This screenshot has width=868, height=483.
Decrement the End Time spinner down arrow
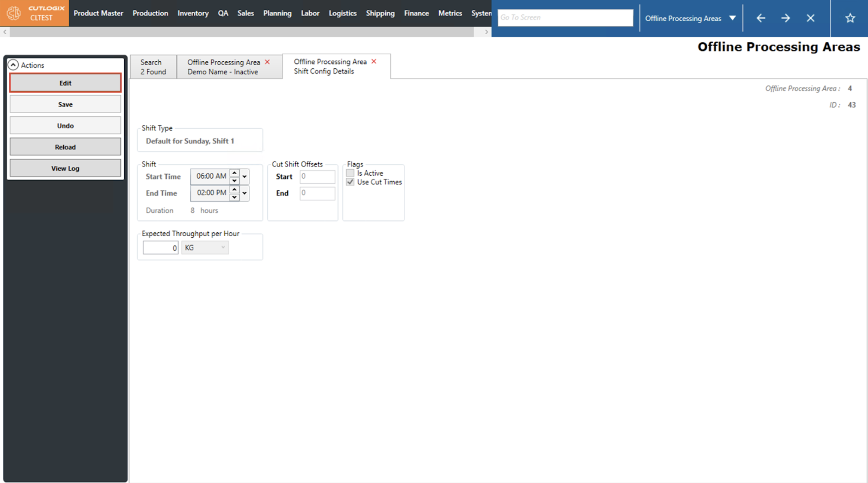[234, 197]
